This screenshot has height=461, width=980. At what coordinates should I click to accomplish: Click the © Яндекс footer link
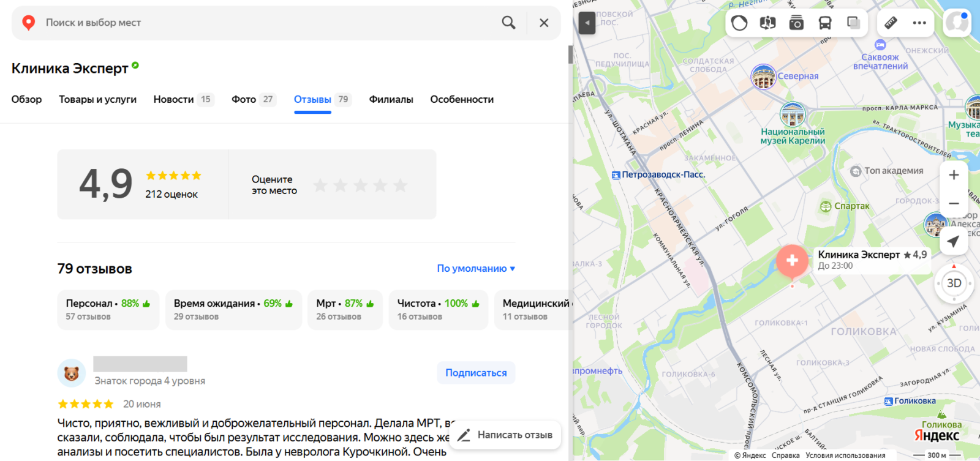pyautogui.click(x=750, y=455)
